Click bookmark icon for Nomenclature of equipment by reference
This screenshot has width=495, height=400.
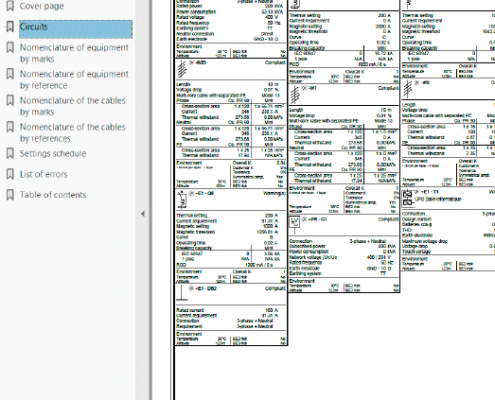[10, 74]
